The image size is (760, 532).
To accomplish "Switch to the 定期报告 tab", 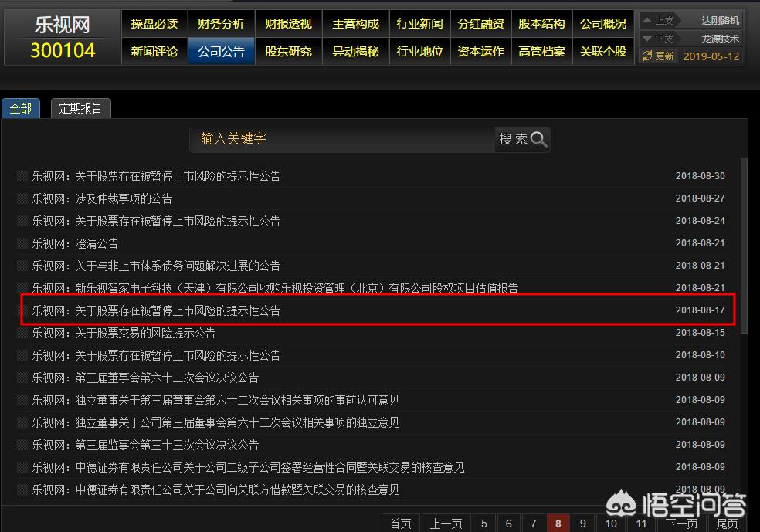I will point(80,109).
